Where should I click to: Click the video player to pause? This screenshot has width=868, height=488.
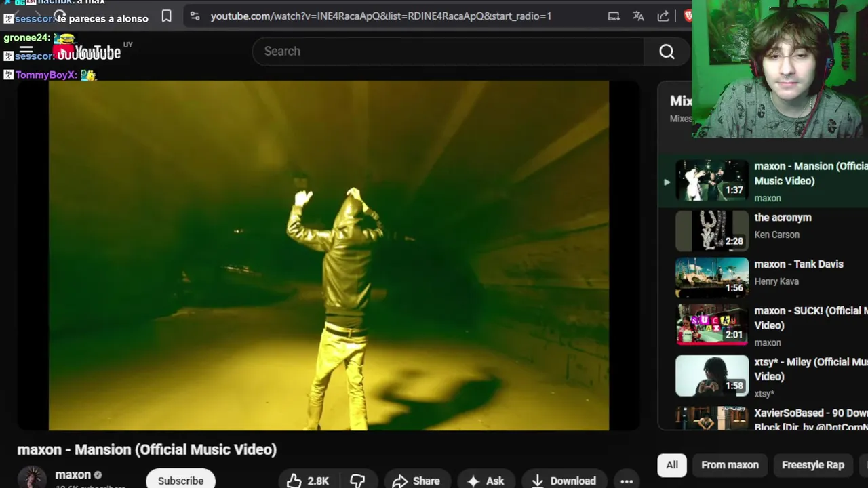click(328, 256)
